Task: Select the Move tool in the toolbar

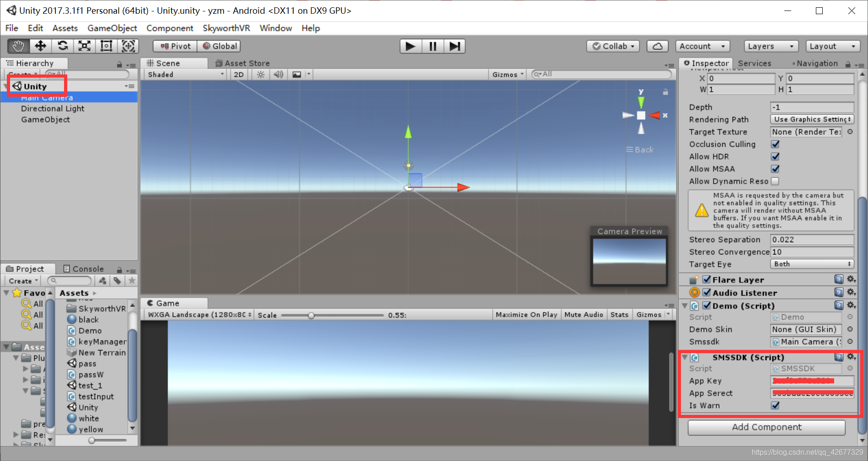Action: pyautogui.click(x=40, y=46)
